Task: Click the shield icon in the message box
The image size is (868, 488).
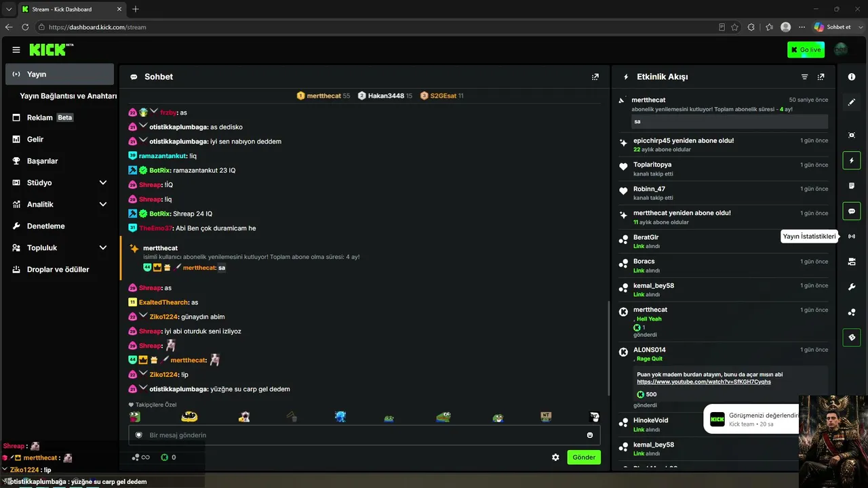Action: point(139,435)
